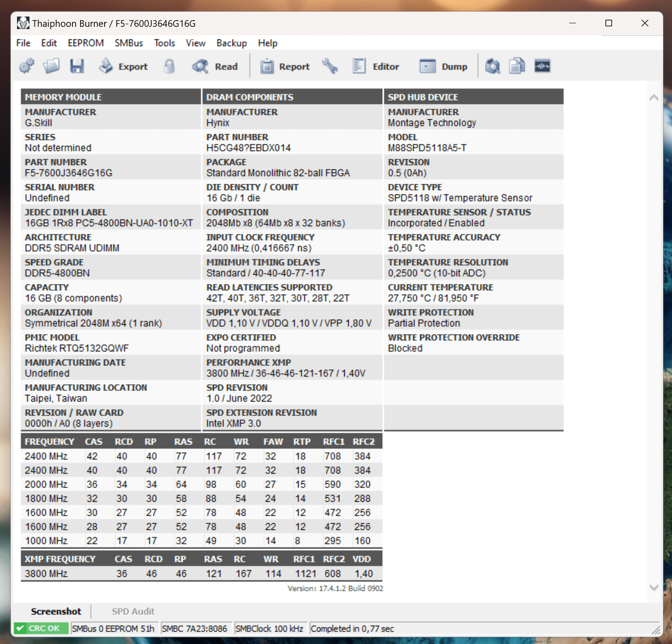Viewport: 672px width, 644px height.
Task: Click the Completed in 0,77 sec status
Action: (x=352, y=628)
